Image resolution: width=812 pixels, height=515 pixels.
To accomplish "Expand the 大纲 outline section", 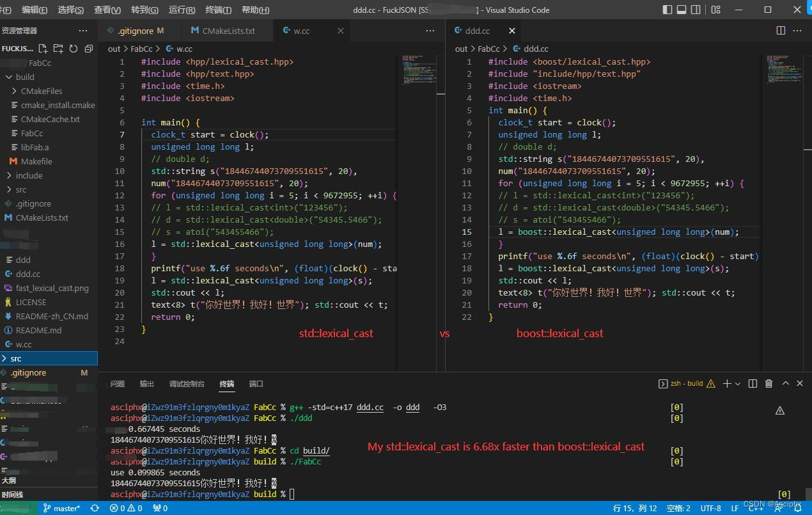I will [49, 480].
